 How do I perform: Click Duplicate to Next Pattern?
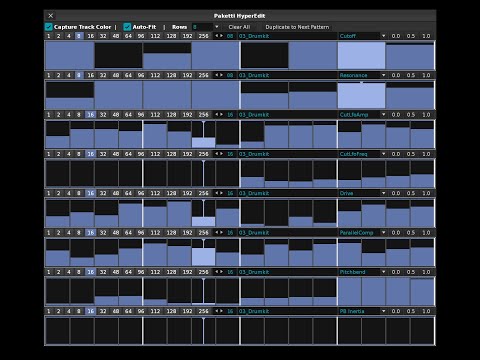(x=297, y=27)
